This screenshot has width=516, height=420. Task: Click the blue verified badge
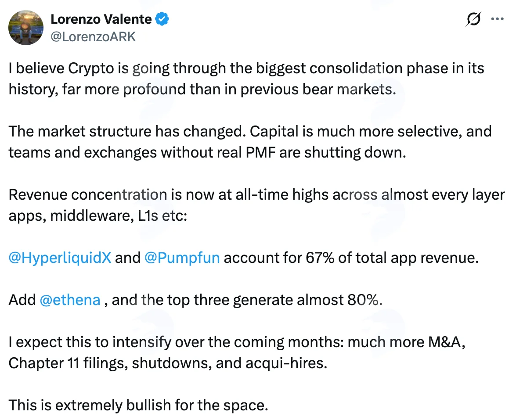[162, 19]
